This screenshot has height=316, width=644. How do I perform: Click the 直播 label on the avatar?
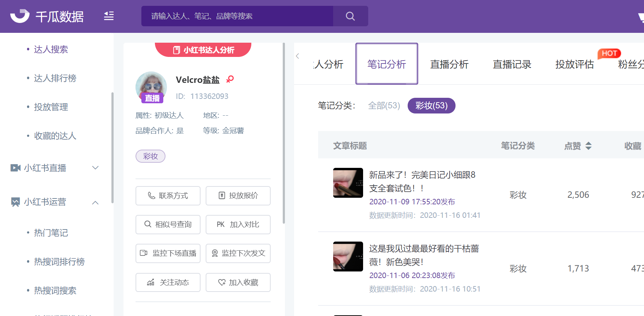[152, 98]
